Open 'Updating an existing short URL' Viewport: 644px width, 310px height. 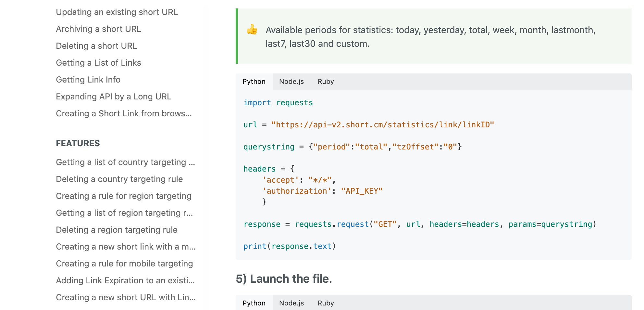click(117, 12)
